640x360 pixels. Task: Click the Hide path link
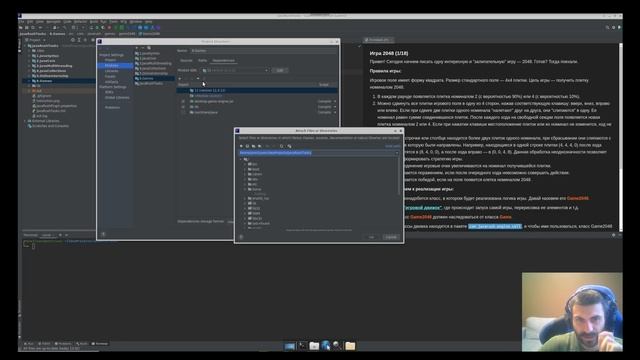(393, 146)
